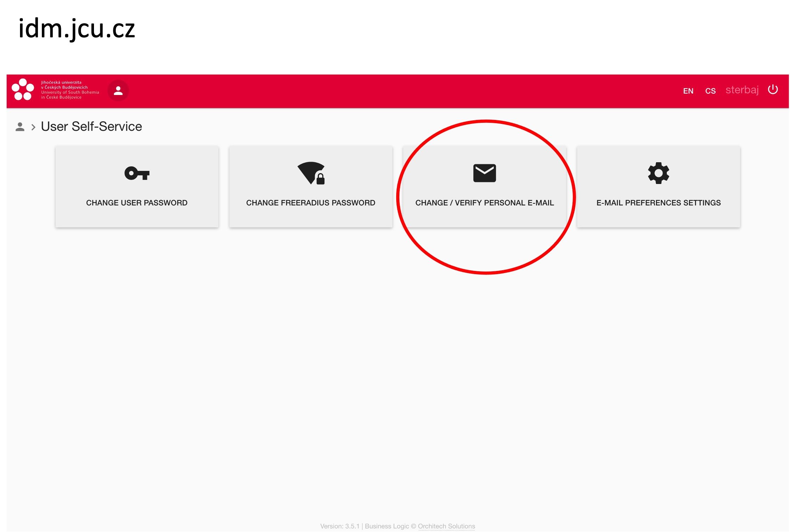This screenshot has width=790, height=532.
Task: Open Change FreeRADIUS Password label
Action: coord(310,203)
